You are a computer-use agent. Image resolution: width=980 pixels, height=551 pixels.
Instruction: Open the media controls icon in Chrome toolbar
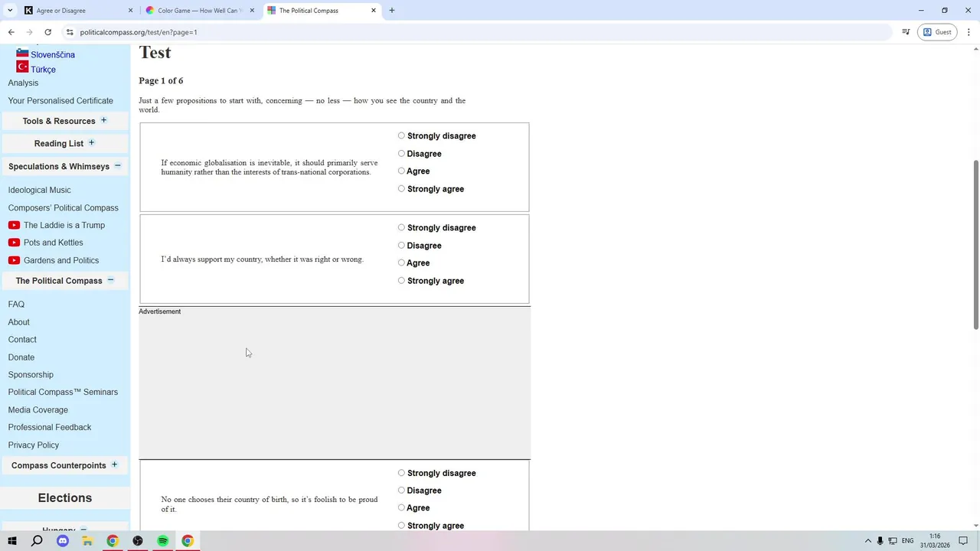coord(906,32)
